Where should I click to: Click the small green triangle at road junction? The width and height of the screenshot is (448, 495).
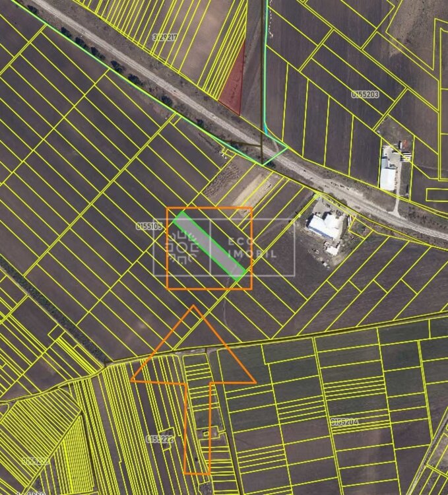(272, 151)
